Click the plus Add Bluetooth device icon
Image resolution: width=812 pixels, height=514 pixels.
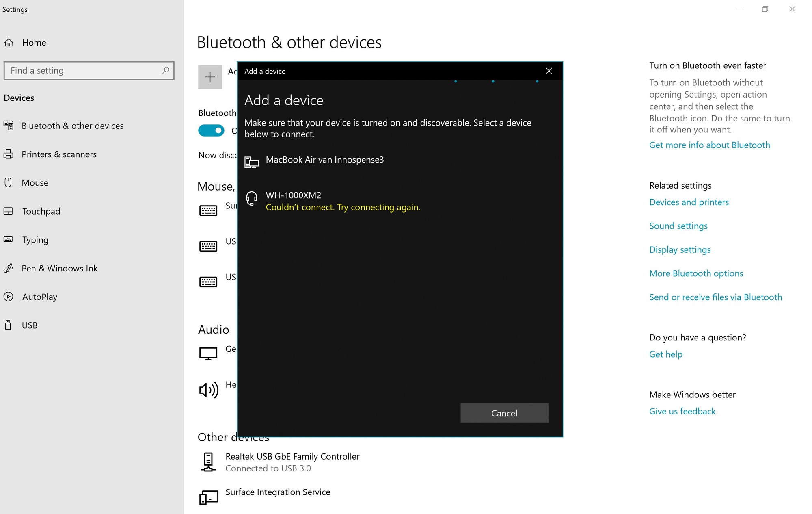210,77
